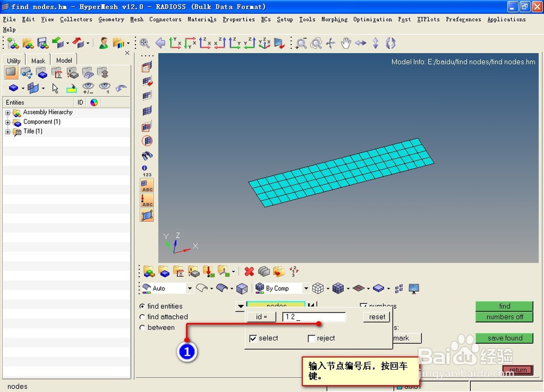The height and width of the screenshot is (392, 544).
Task: Open the dropdown arrow beside the shaded elements icon
Action: coord(348,288)
